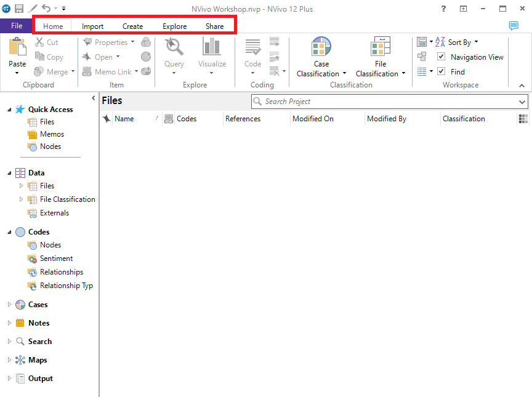Expand the Maps tree group
This screenshot has height=397, width=532.
coord(9,359)
